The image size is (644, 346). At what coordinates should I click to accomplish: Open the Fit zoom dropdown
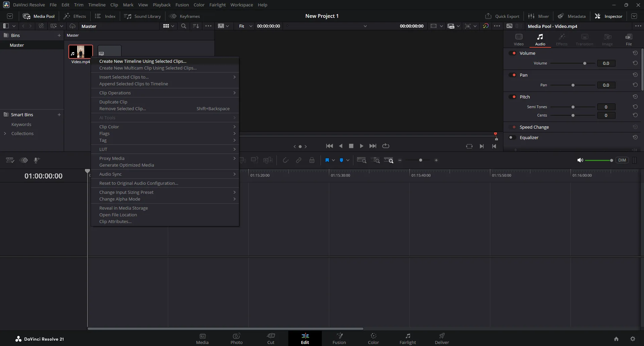pos(245,26)
